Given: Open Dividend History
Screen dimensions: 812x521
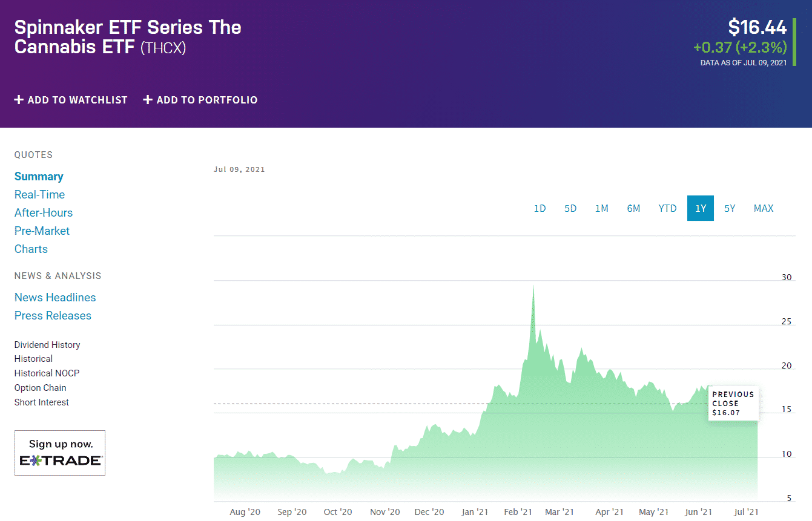Looking at the screenshot, I should [47, 345].
